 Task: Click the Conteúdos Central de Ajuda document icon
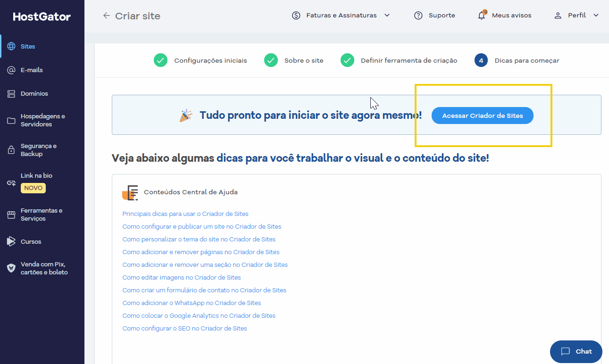(x=130, y=192)
